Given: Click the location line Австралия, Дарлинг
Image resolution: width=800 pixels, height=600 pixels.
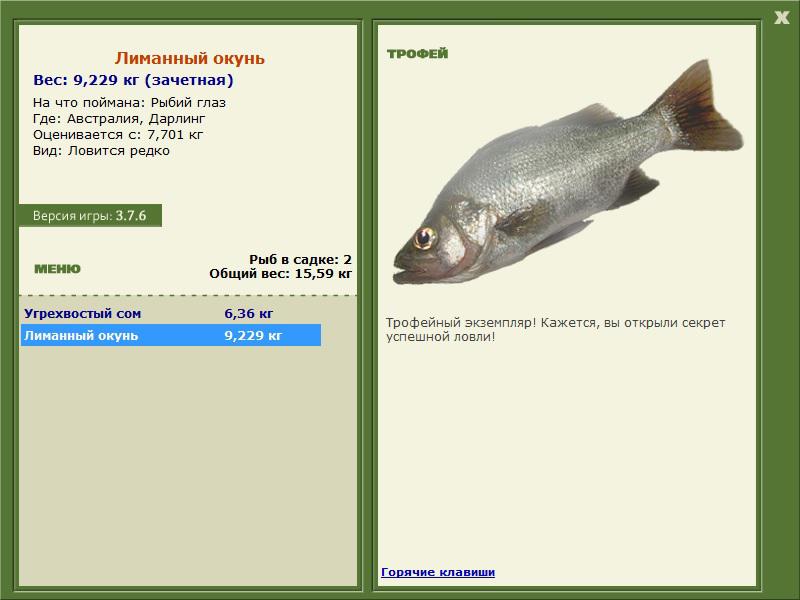Looking at the screenshot, I should 119,119.
